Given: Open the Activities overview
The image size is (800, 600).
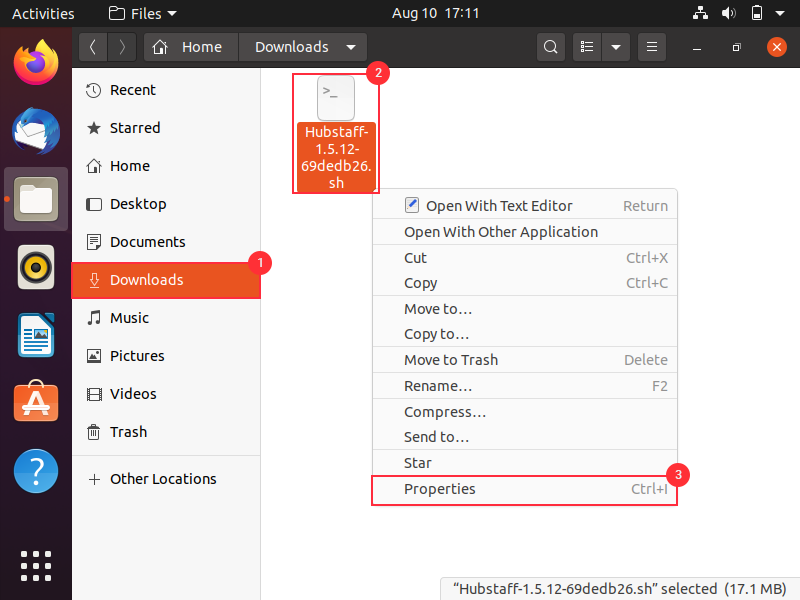Looking at the screenshot, I should click(x=43, y=13).
